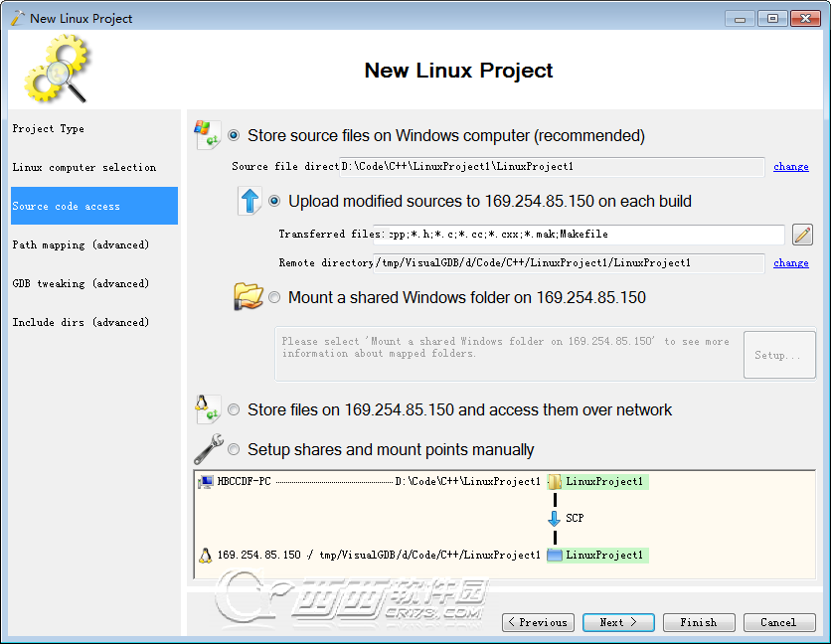Click the HBCCDF-PC computer icon in the diagram
Viewport: 831px width, 644px height.
click(208, 481)
